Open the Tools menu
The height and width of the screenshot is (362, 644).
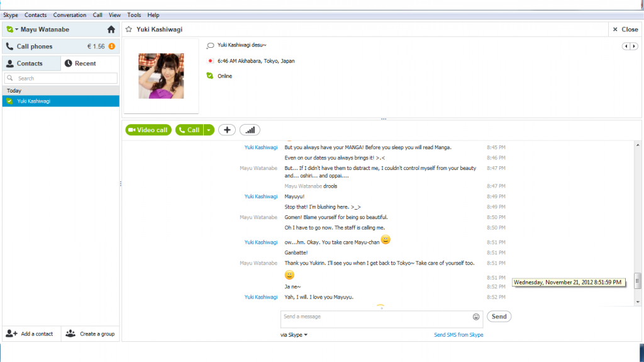coord(134,15)
